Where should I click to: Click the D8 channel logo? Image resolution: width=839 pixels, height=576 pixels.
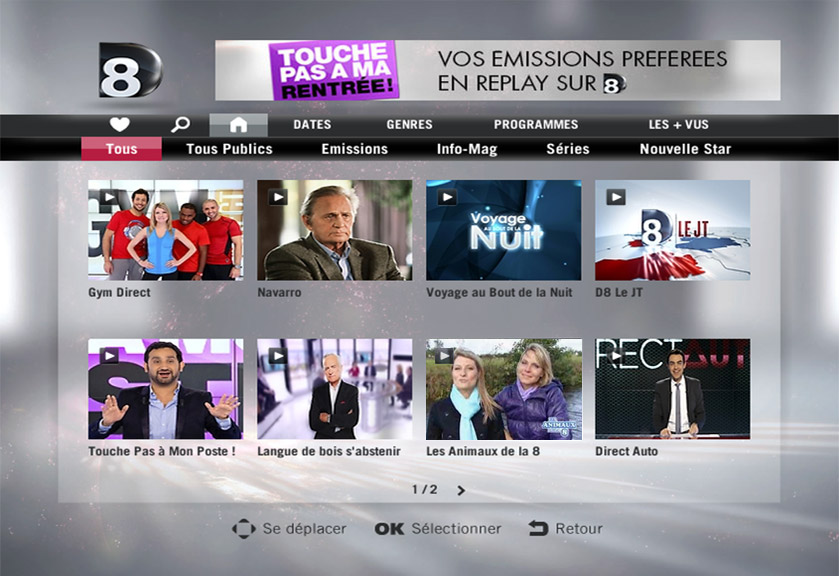click(130, 70)
